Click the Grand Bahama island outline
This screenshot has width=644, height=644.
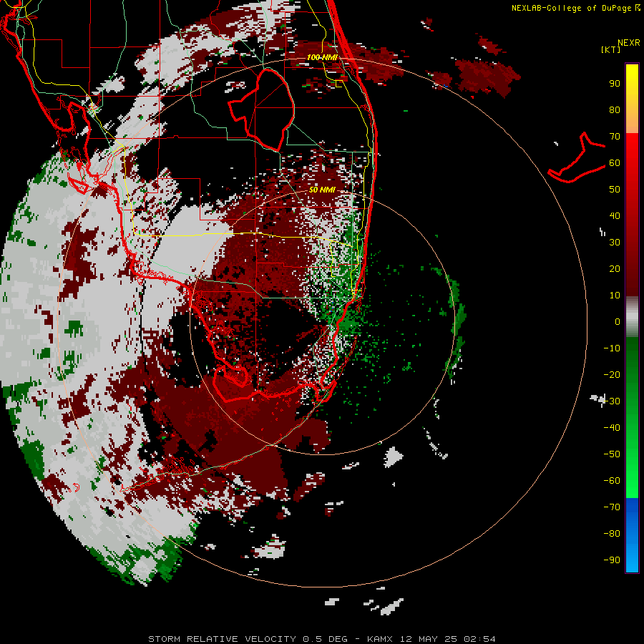tap(577, 157)
